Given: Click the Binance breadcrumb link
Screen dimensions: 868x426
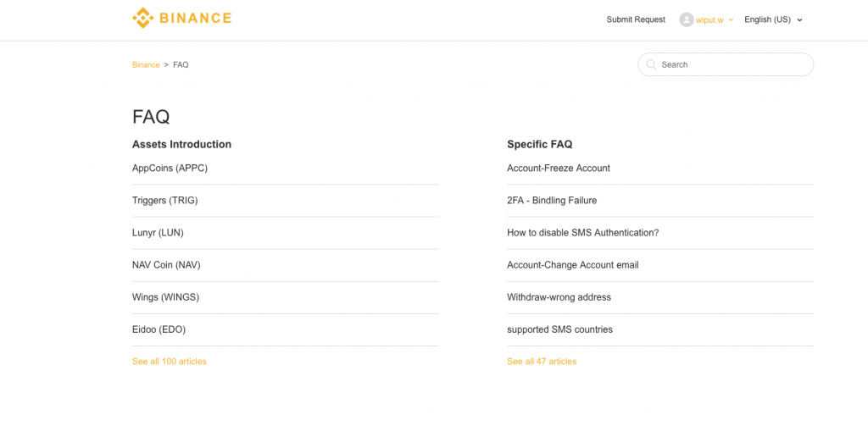Looking at the screenshot, I should pyautogui.click(x=146, y=65).
